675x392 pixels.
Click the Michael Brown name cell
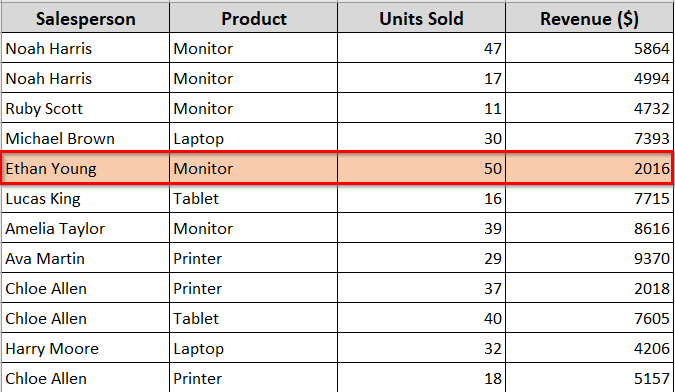pos(86,138)
